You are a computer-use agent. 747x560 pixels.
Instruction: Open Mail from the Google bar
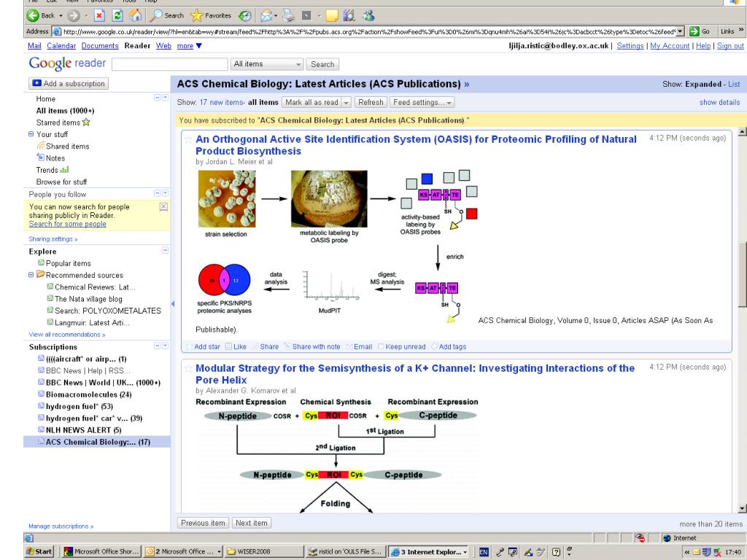coord(34,46)
